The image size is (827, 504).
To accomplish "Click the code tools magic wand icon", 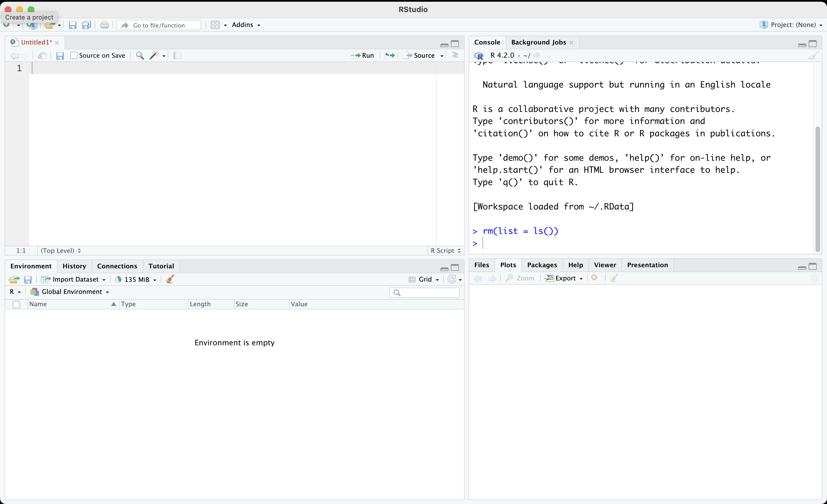I will pyautogui.click(x=154, y=55).
